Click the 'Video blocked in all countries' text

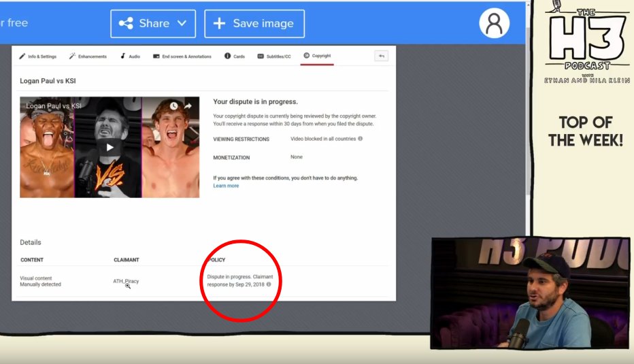[323, 139]
